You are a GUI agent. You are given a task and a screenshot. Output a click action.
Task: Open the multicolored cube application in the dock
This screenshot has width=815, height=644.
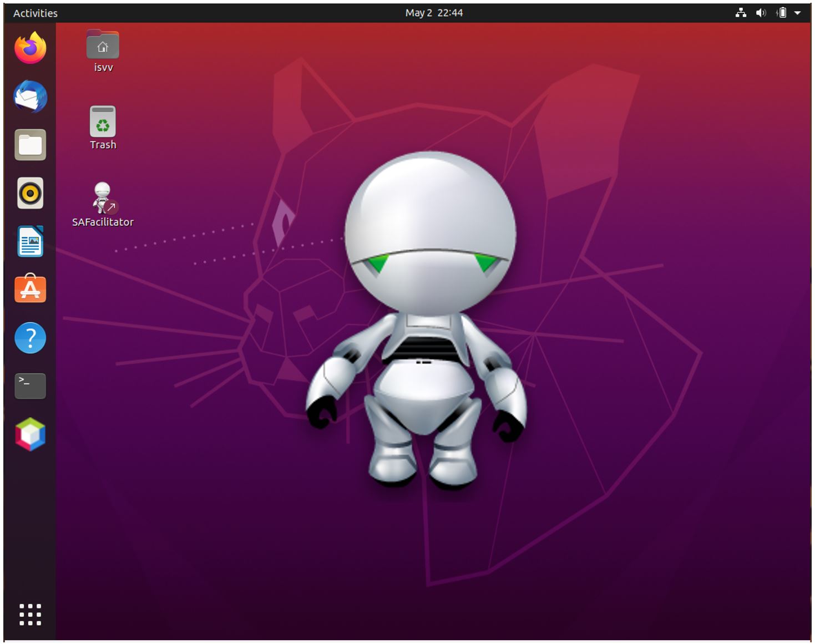point(30,434)
